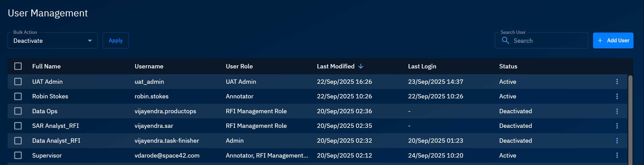Click the magnifier search icon

(505, 40)
